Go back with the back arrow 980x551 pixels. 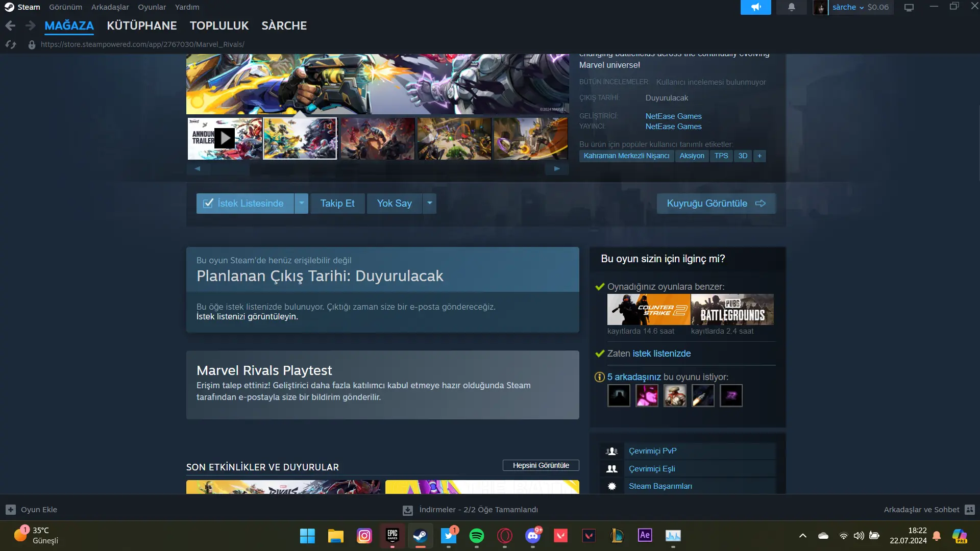click(x=10, y=26)
